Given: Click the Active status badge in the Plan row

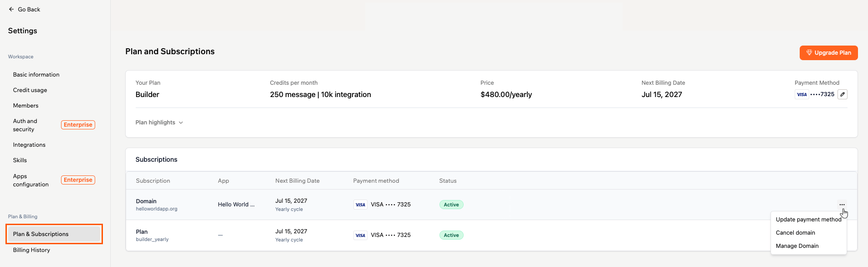Looking at the screenshot, I should click(451, 235).
